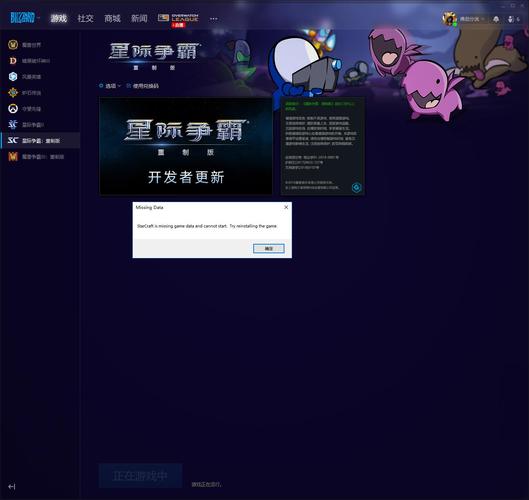529x500 pixels.
Task: Switch to the 社交 tab
Action: [x=85, y=18]
